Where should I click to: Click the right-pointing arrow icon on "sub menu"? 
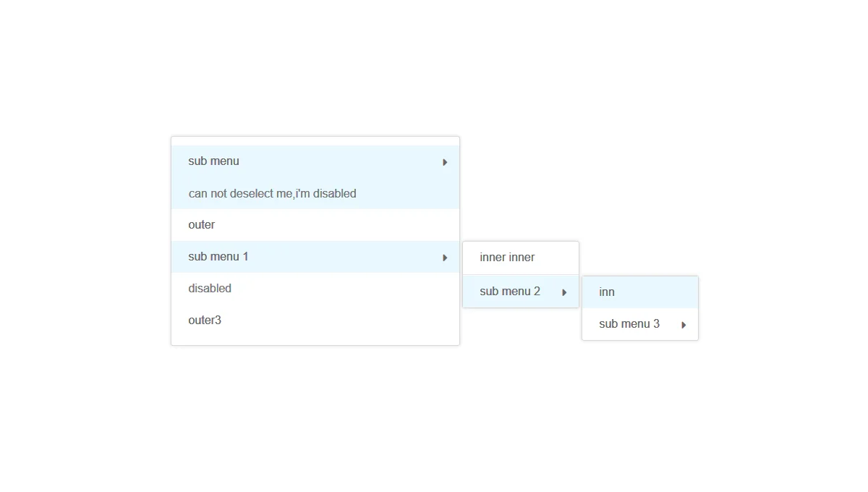pyautogui.click(x=444, y=162)
